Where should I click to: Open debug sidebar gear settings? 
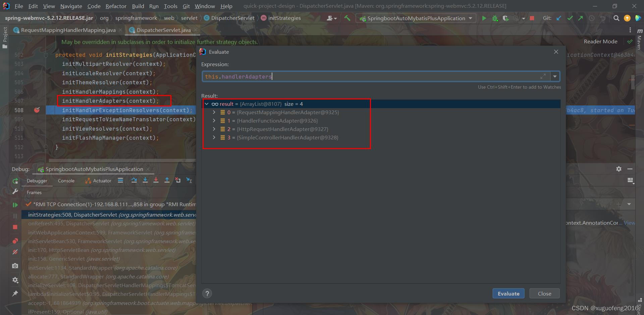pyautogui.click(x=15, y=280)
